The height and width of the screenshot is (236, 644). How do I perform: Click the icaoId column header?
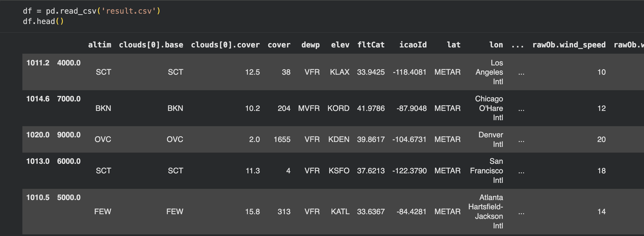click(x=413, y=45)
